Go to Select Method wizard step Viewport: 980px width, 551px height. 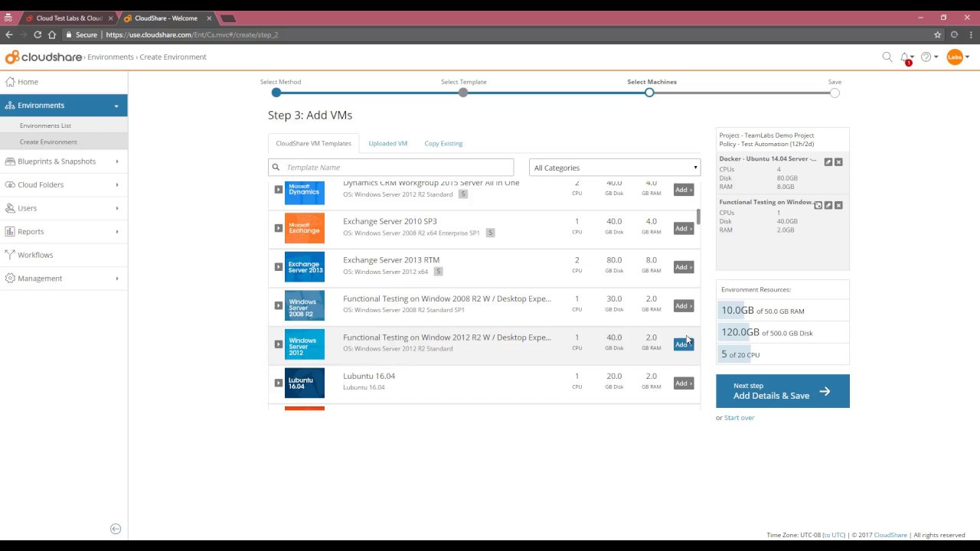coord(276,93)
